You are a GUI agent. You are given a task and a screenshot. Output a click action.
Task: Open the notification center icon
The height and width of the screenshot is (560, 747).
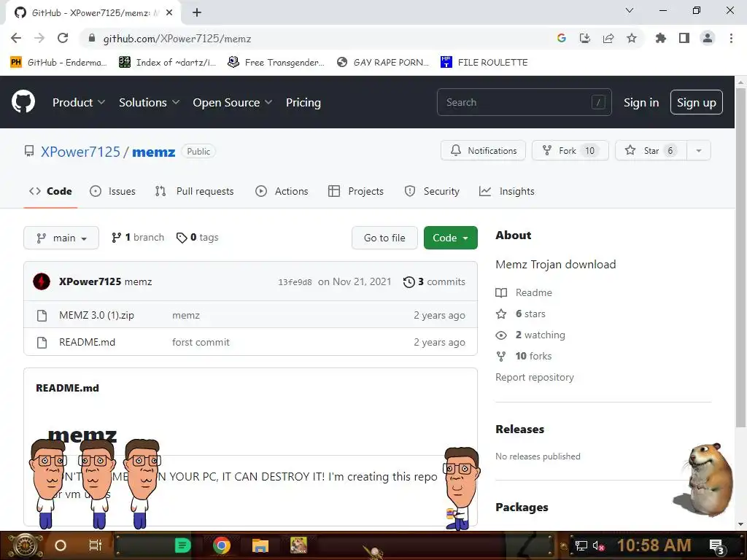(716, 546)
